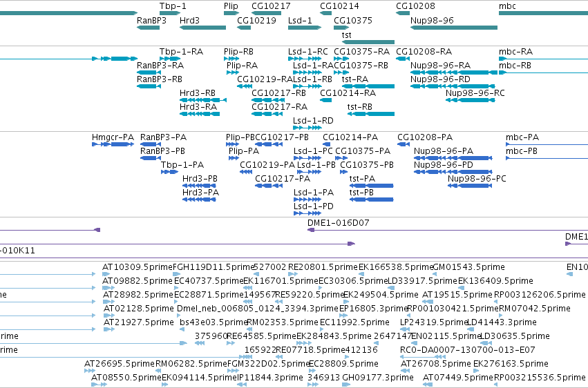588x388 pixels.
Task: Open the Lsd-1-PA protein label
Action: [314, 193]
